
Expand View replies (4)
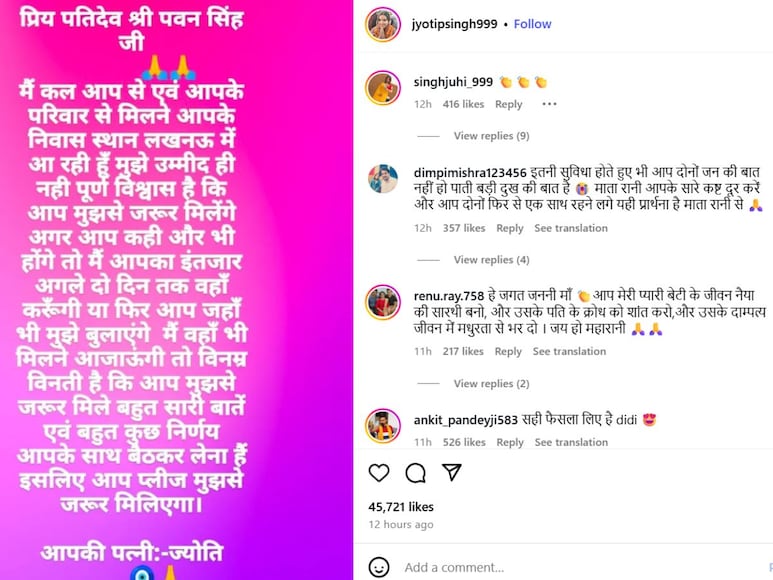(x=491, y=260)
